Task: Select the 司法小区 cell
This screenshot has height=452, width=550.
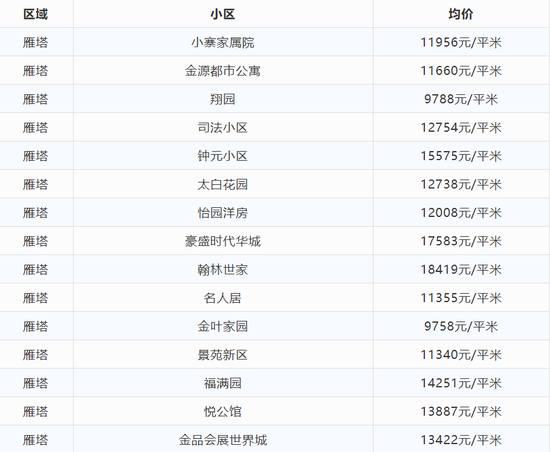Action: pos(223,128)
